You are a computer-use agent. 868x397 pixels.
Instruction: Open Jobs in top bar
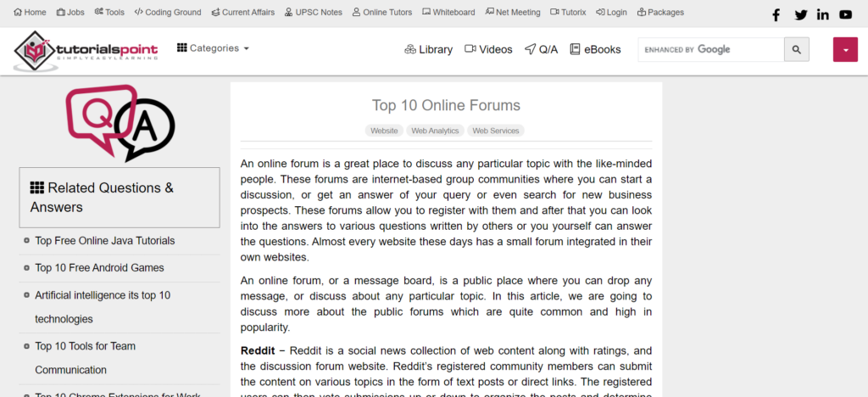click(70, 12)
